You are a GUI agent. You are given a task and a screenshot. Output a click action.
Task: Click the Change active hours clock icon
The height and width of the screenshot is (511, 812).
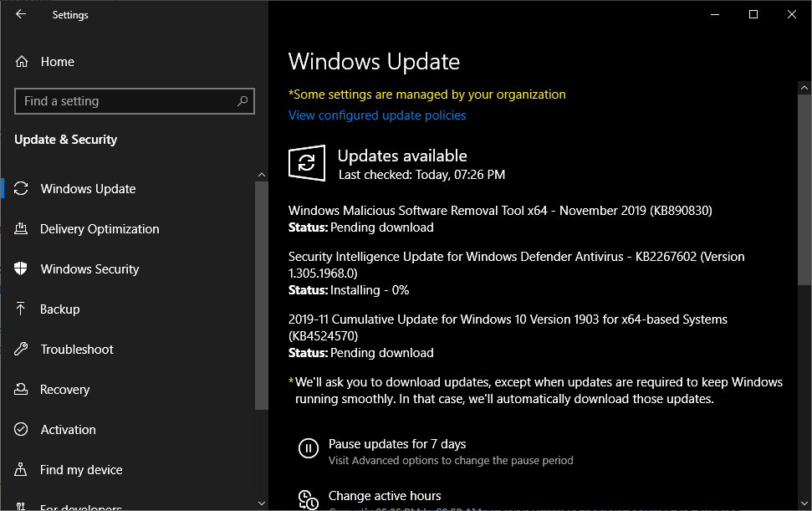tap(308, 500)
